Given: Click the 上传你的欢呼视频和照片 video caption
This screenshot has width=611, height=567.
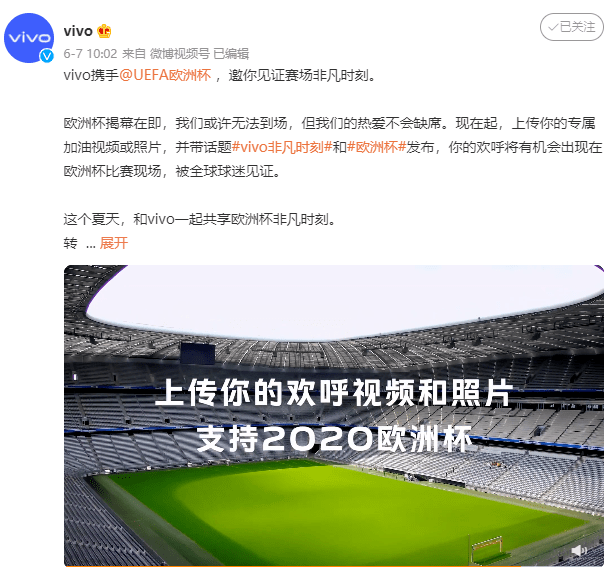Looking at the screenshot, I should (334, 392).
